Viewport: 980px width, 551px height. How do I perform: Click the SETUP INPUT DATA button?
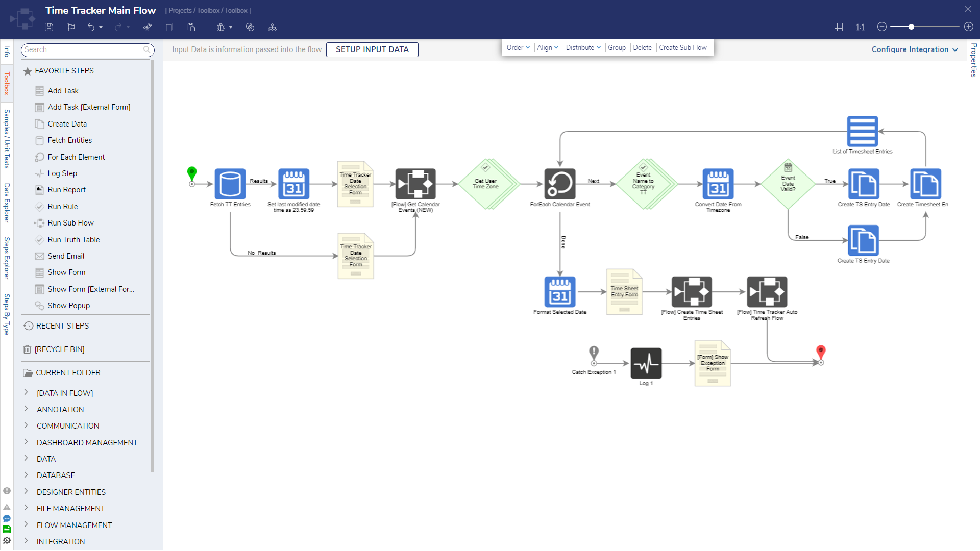[372, 49]
